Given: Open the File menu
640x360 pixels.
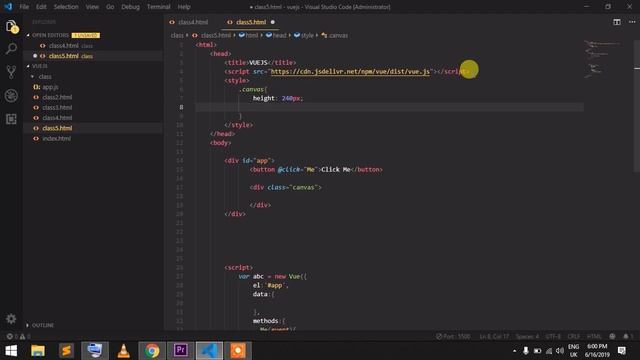Looking at the screenshot, I should pyautogui.click(x=24, y=7).
